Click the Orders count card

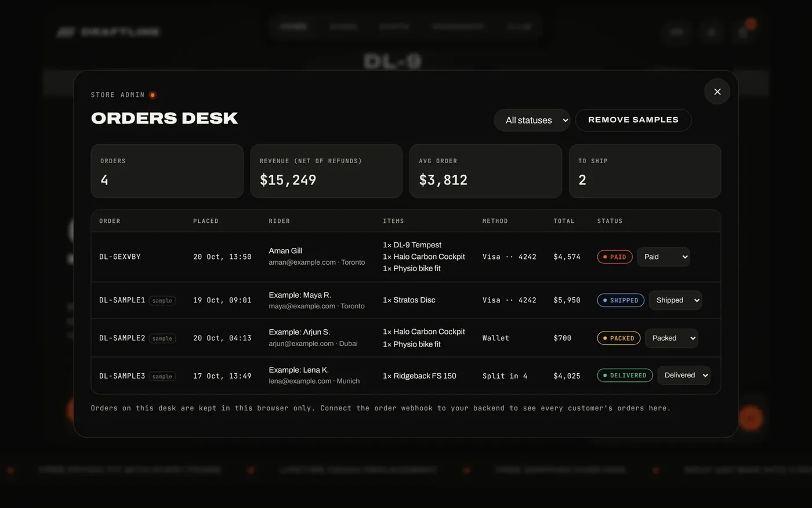[167, 171]
